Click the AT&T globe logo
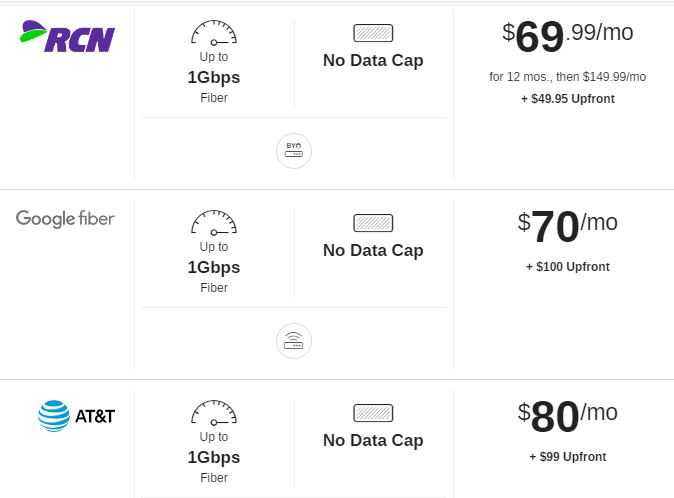 click(54, 416)
